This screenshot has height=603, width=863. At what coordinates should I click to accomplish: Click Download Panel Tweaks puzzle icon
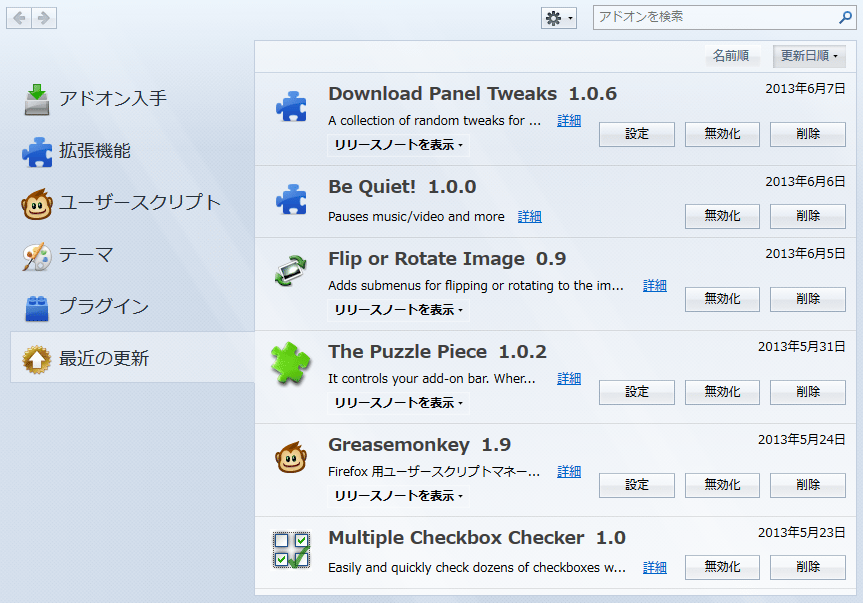click(x=291, y=106)
